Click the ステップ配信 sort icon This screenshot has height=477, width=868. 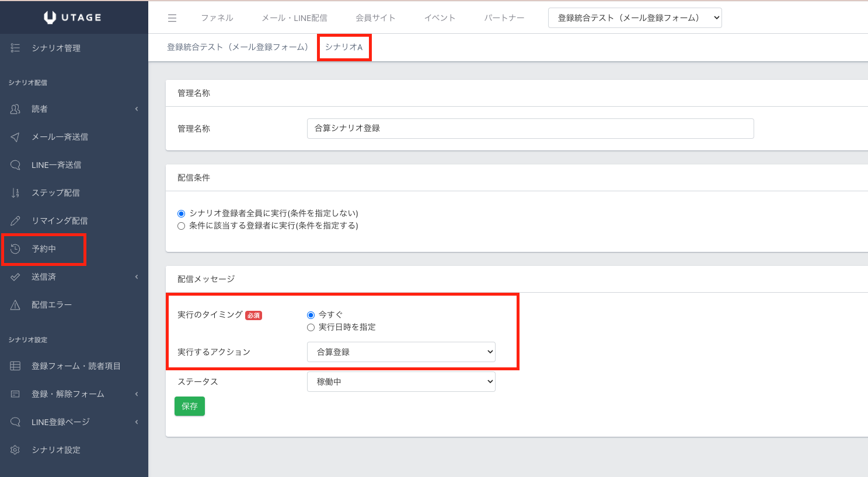click(16, 193)
